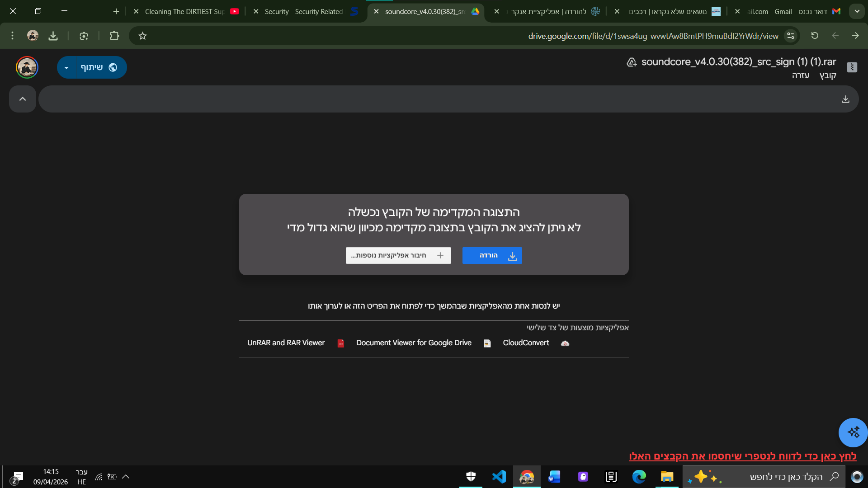Click the red NetFree report link
This screenshot has height=488, width=868.
pyautogui.click(x=742, y=456)
